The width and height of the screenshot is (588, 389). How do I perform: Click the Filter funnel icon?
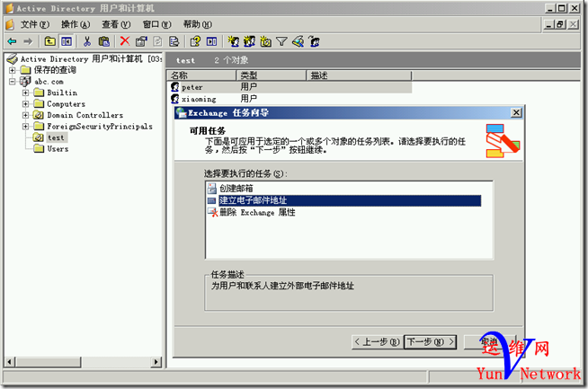pos(281,41)
